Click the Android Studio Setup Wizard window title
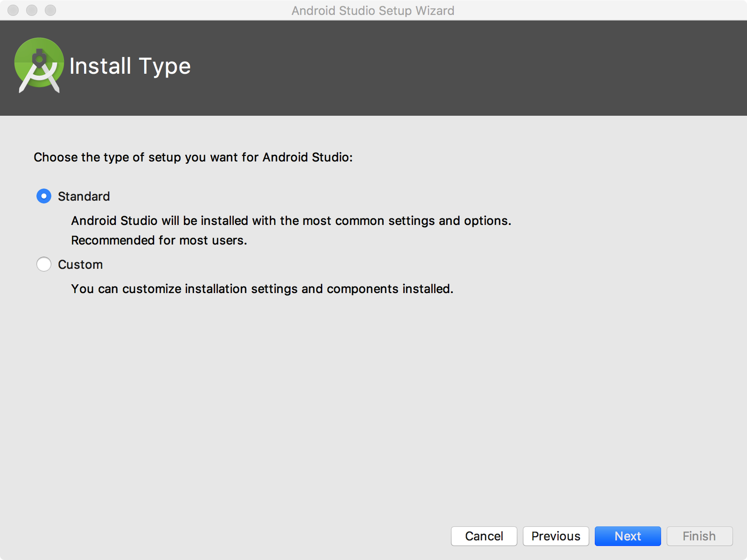Viewport: 747px width, 560px height. tap(373, 10)
